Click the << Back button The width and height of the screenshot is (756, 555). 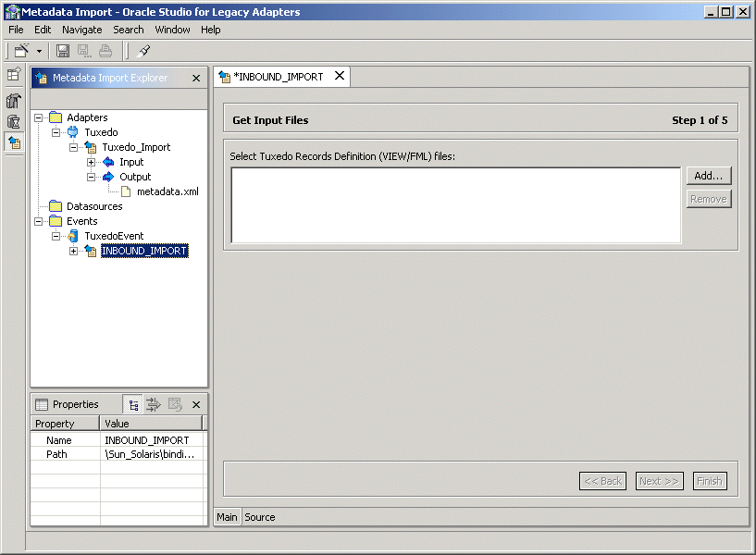[602, 481]
